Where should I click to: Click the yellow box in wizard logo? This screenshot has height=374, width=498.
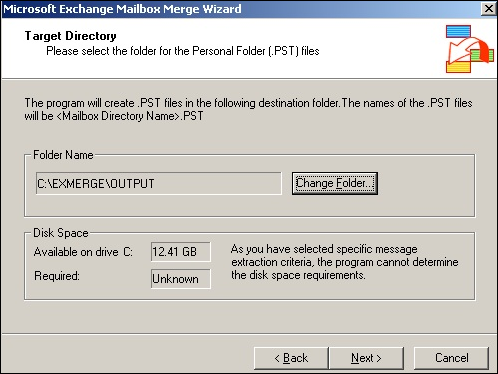coord(458,67)
